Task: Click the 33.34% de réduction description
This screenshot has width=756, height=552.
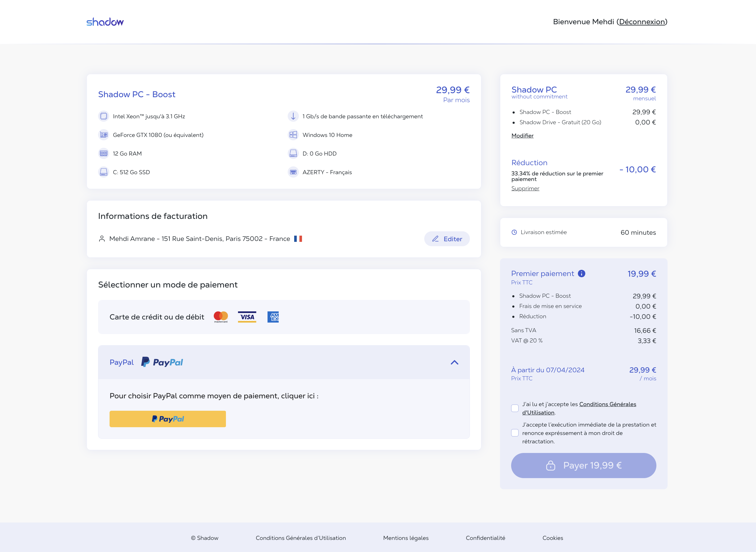Action: (x=557, y=176)
